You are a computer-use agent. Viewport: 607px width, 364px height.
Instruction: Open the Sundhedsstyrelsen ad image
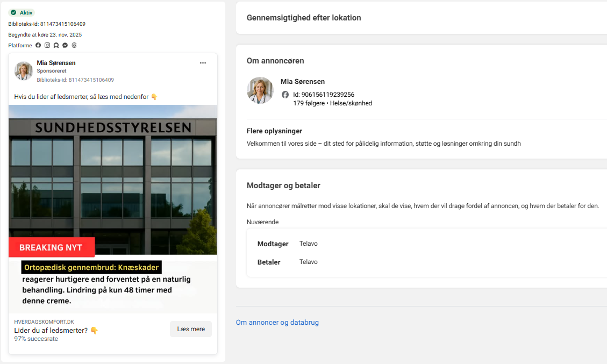point(113,209)
